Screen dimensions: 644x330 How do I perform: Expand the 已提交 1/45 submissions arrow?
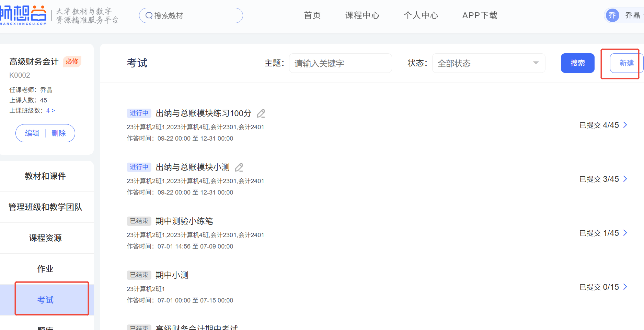[x=625, y=233]
